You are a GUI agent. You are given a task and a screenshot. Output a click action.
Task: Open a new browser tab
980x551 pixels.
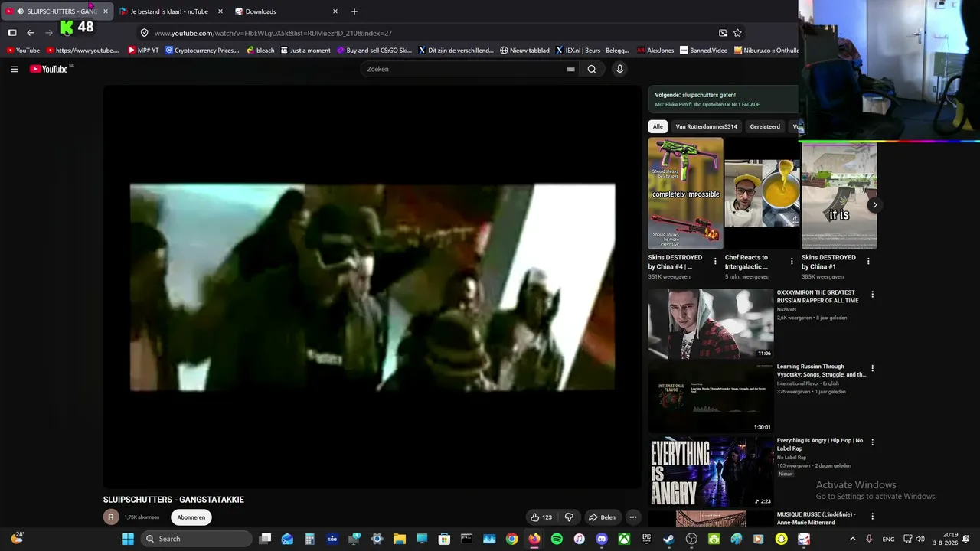click(354, 11)
